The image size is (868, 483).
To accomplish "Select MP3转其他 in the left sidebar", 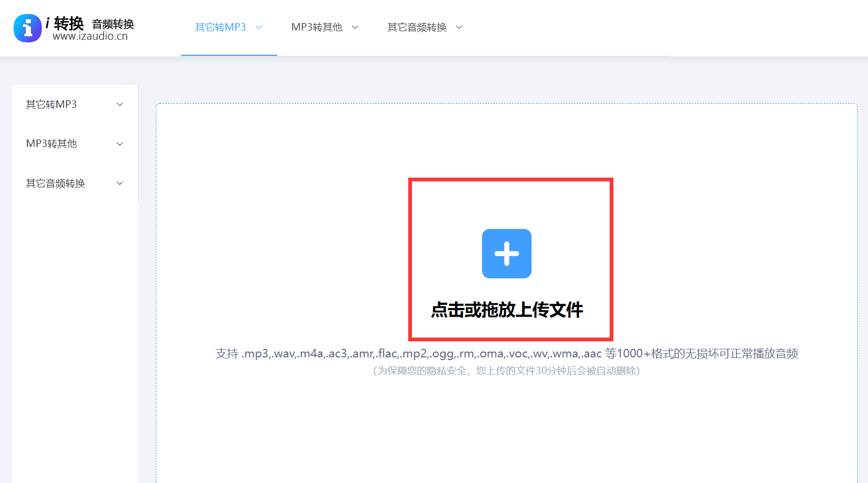I will [x=52, y=144].
